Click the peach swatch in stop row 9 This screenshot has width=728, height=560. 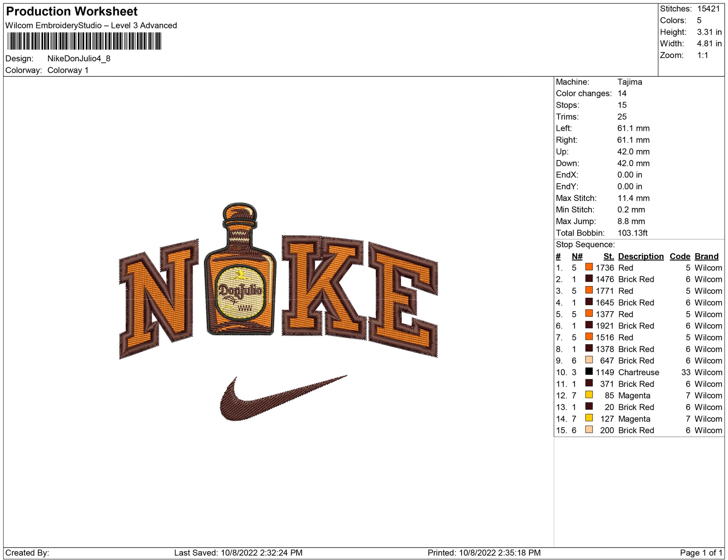pyautogui.click(x=589, y=360)
